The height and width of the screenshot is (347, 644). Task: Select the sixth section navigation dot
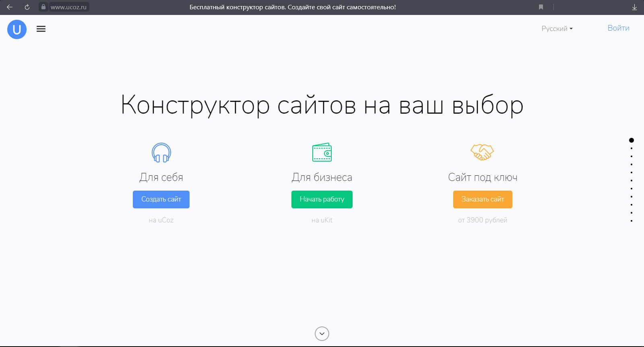click(x=632, y=181)
